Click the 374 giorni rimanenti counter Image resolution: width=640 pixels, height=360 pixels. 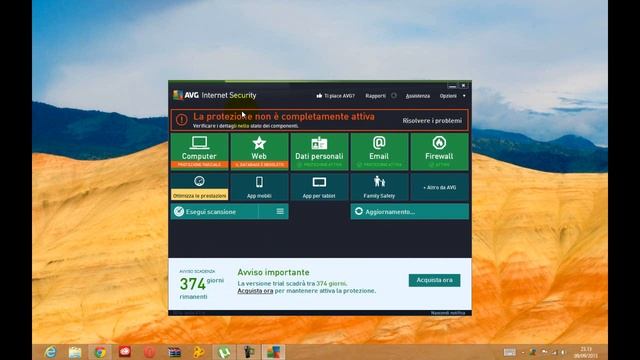(202, 284)
